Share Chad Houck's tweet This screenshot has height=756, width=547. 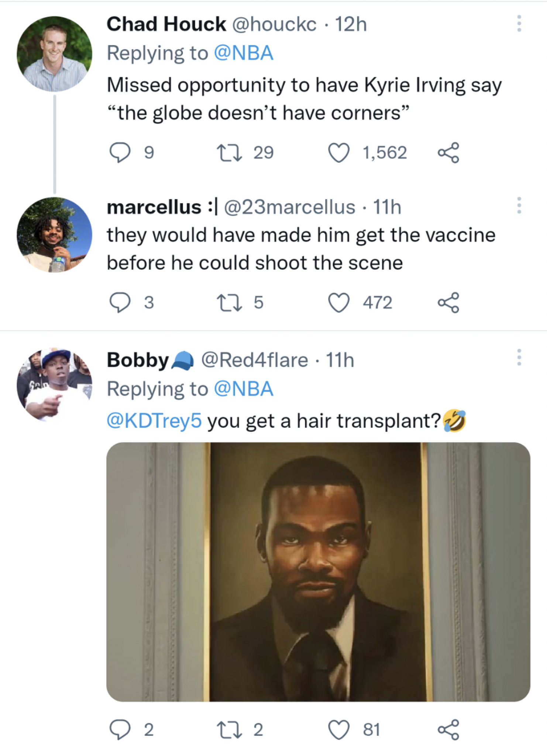point(448,153)
